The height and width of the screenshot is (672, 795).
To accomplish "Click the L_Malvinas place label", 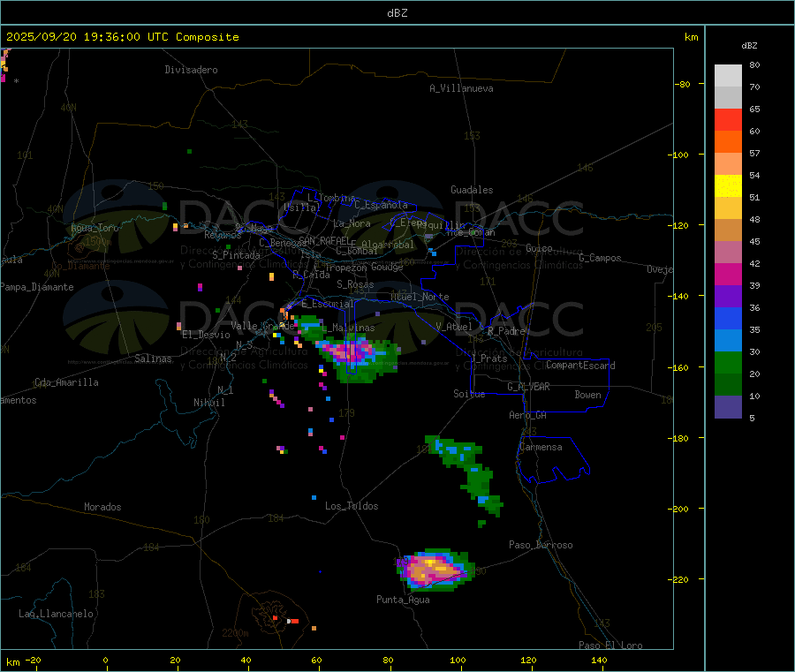I will pos(348,328).
